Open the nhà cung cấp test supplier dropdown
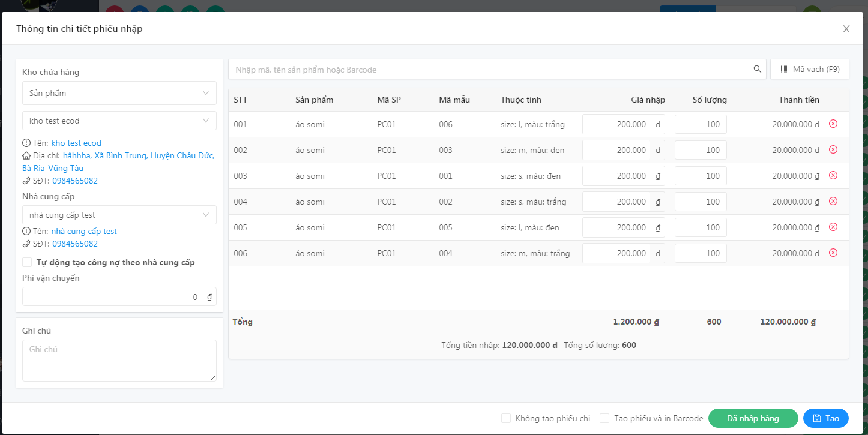 pyautogui.click(x=119, y=215)
